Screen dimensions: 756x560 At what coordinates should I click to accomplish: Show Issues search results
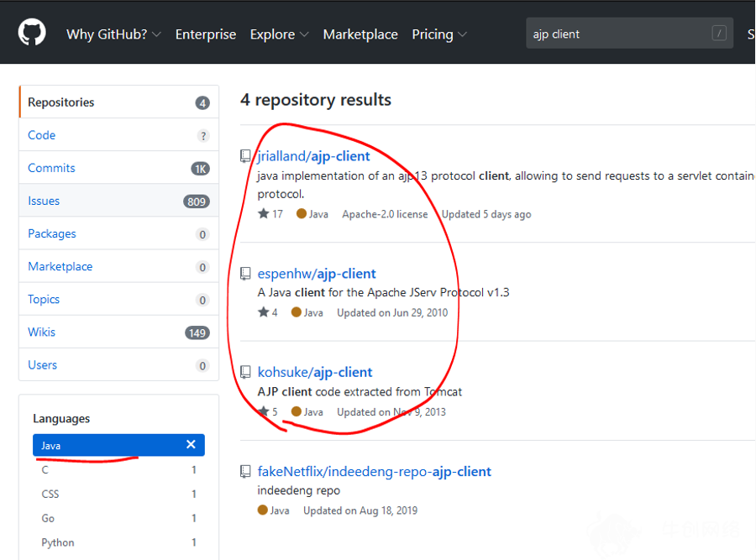(118, 201)
